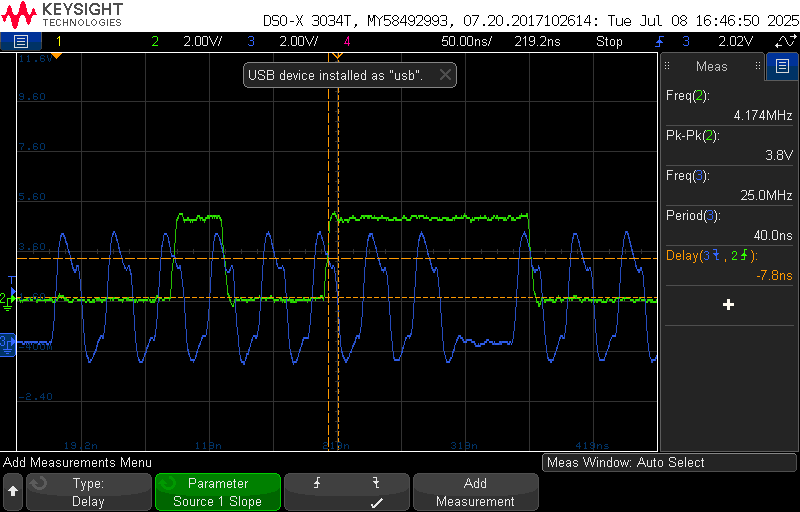
Task: Click the trigger slope edge icon in top bar
Action: point(659,41)
